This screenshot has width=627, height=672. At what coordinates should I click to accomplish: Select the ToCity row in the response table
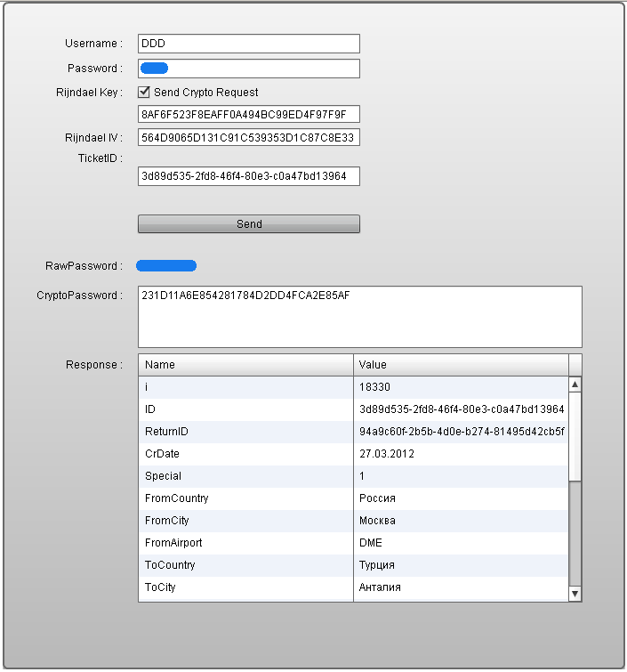(x=354, y=588)
